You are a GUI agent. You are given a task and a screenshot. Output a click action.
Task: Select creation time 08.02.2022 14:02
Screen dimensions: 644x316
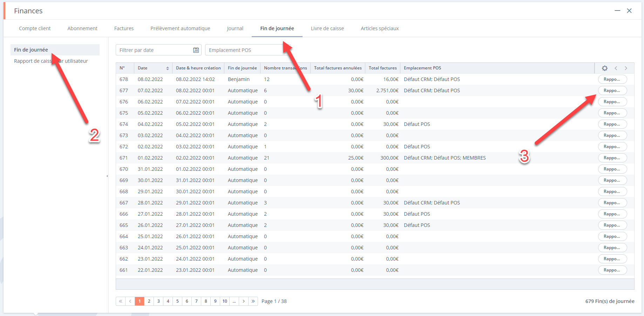click(195, 79)
